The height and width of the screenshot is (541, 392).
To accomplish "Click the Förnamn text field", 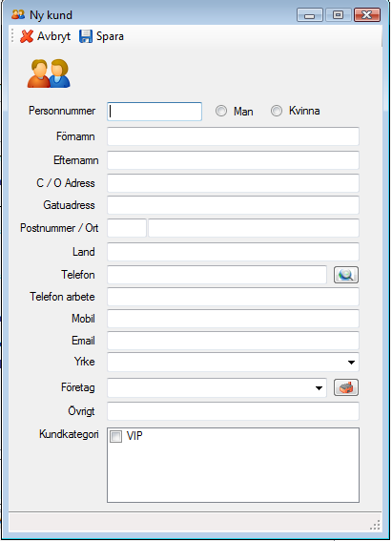I will 233,136.
